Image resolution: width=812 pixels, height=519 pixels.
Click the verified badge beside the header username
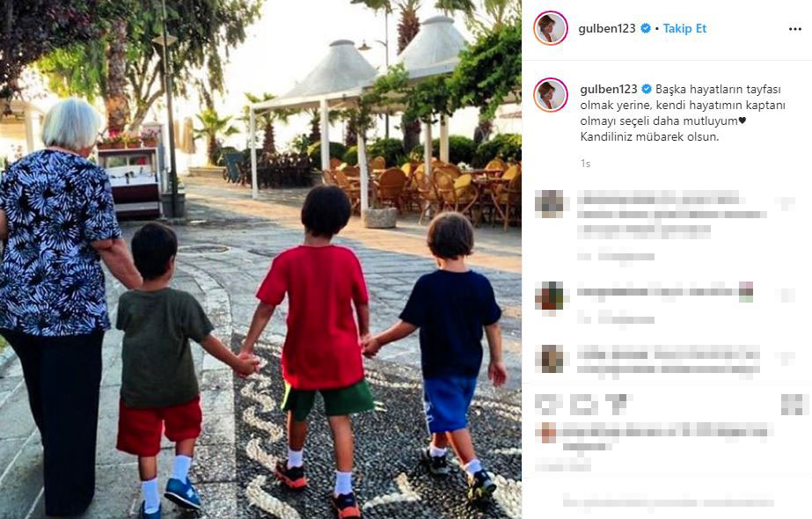coord(645,28)
